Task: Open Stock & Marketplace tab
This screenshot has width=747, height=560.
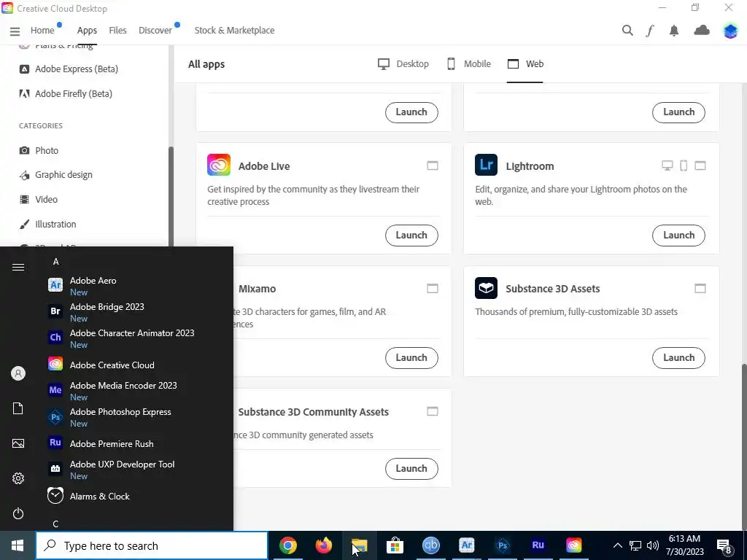Action: pyautogui.click(x=234, y=31)
